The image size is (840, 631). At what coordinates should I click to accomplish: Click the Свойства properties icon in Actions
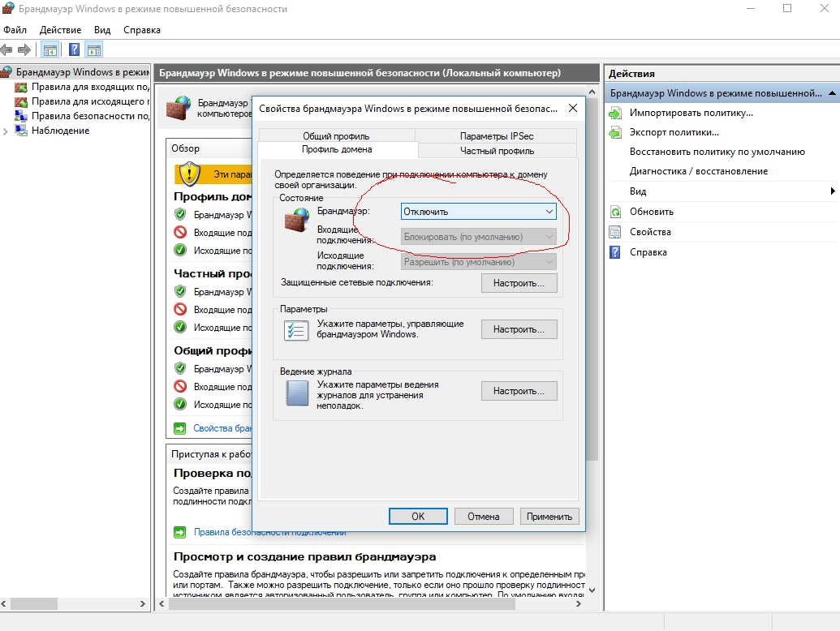click(615, 232)
